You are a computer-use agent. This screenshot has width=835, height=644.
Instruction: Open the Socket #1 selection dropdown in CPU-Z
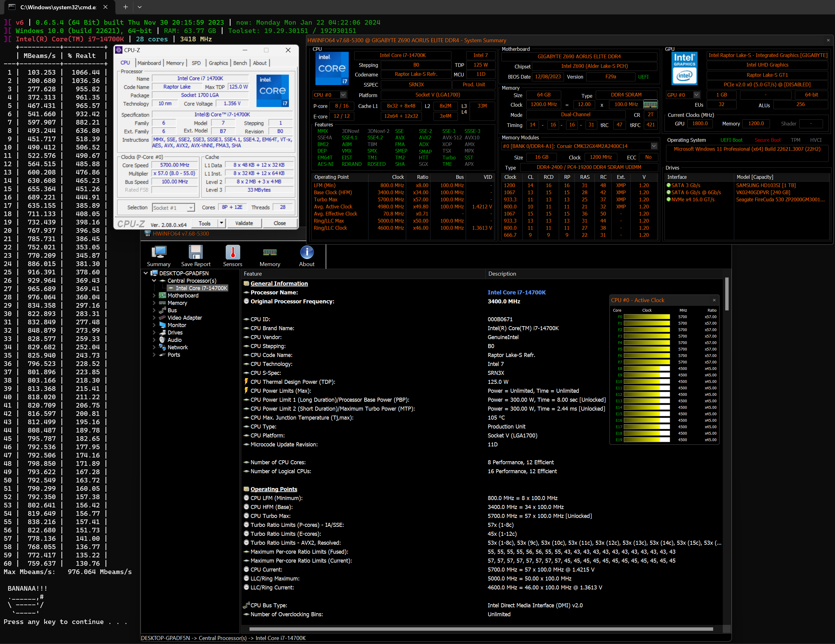pos(190,207)
